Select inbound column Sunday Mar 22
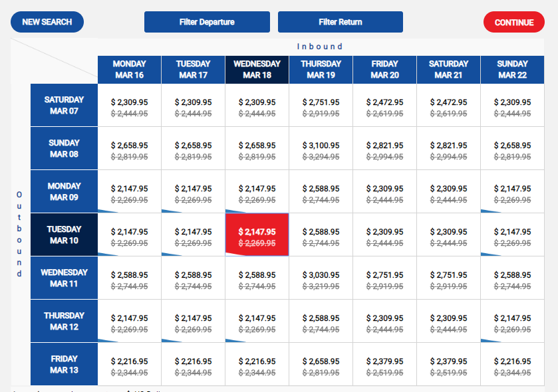The height and width of the screenshot is (392, 558). click(x=513, y=70)
